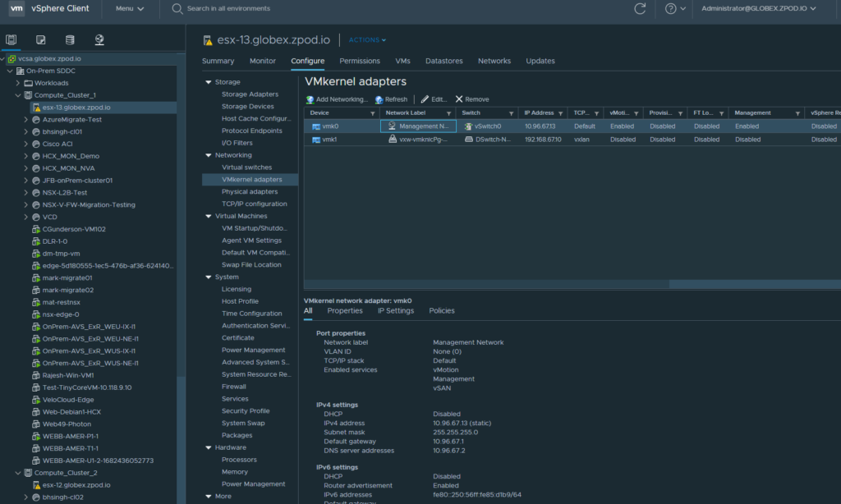Open the Policies details tab

441,311
